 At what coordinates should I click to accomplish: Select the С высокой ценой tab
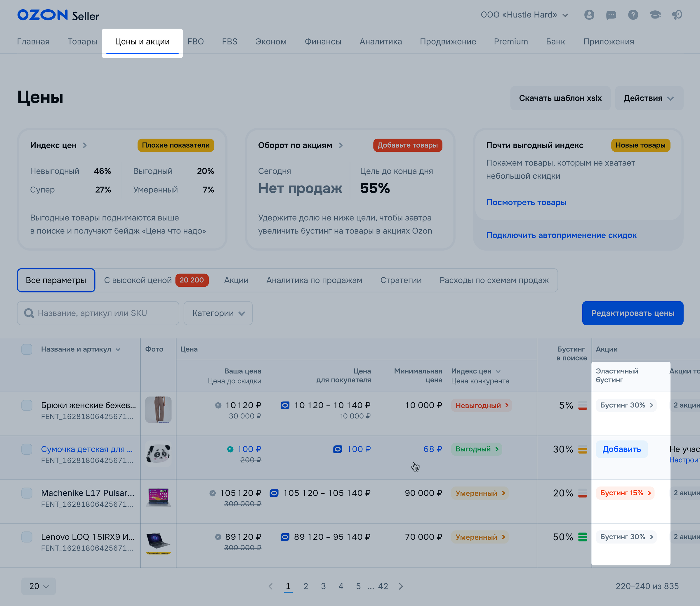(x=138, y=280)
